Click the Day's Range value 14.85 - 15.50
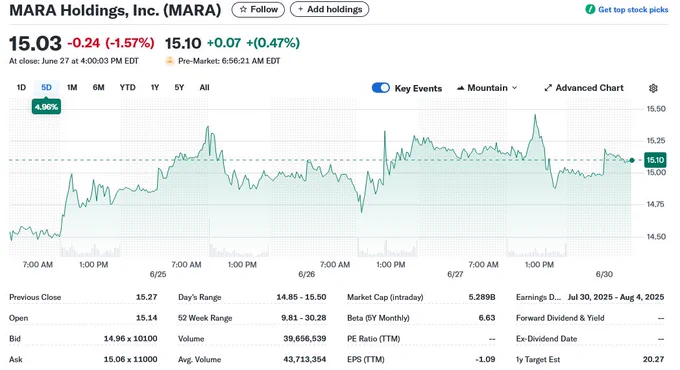Screen dimensions: 680x370 tap(301, 297)
